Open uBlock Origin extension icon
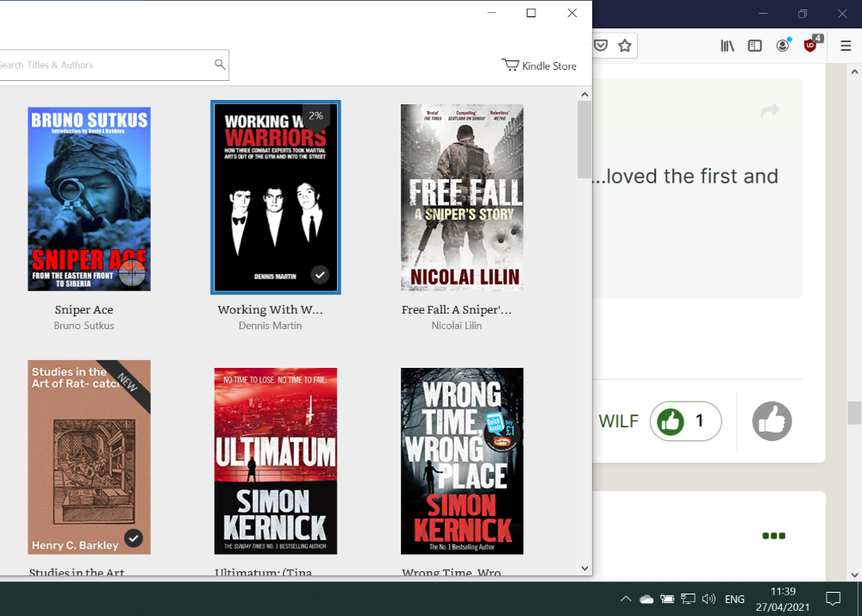 [x=811, y=45]
